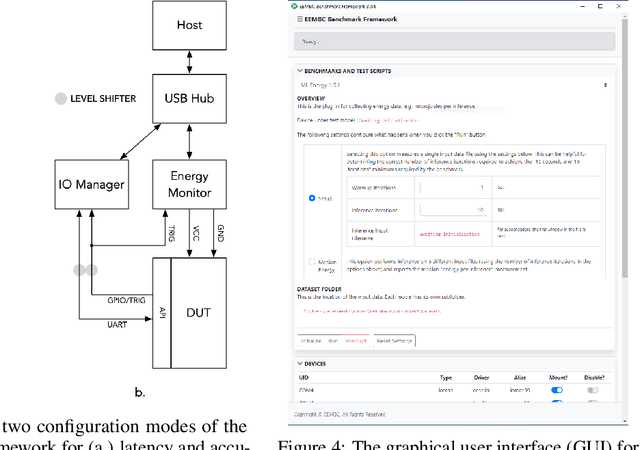
Task: Select the Median Energy radio option
Action: coord(312,262)
